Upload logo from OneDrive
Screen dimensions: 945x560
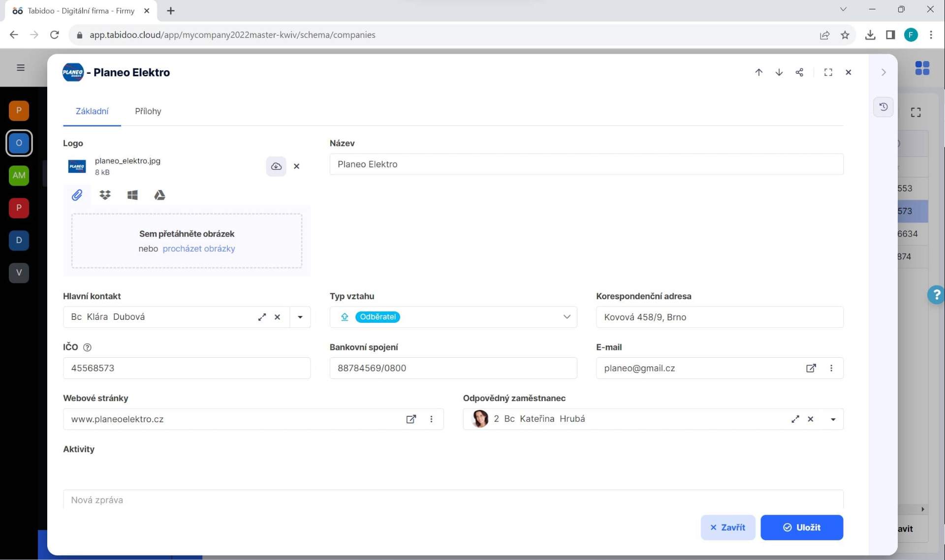pyautogui.click(x=132, y=195)
